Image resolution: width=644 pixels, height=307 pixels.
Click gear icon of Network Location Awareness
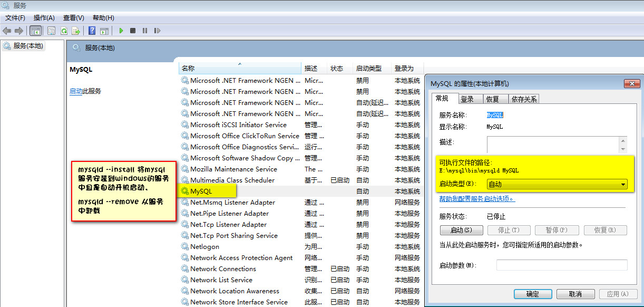(x=185, y=291)
